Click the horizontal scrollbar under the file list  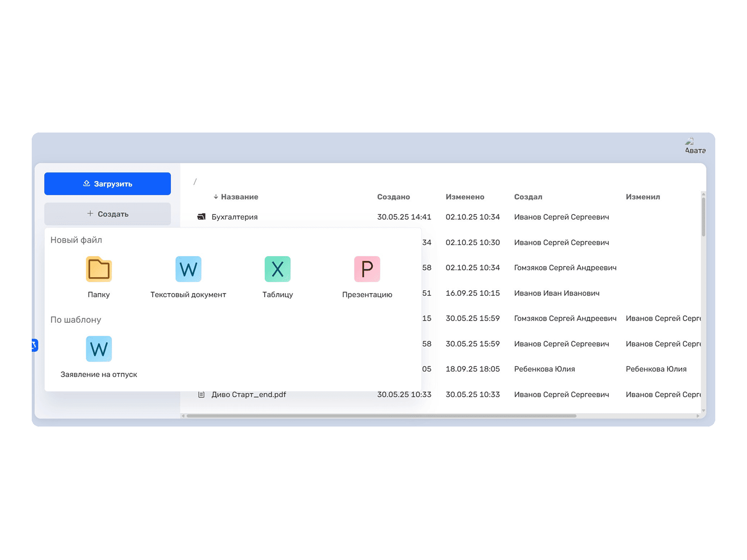[381, 416]
